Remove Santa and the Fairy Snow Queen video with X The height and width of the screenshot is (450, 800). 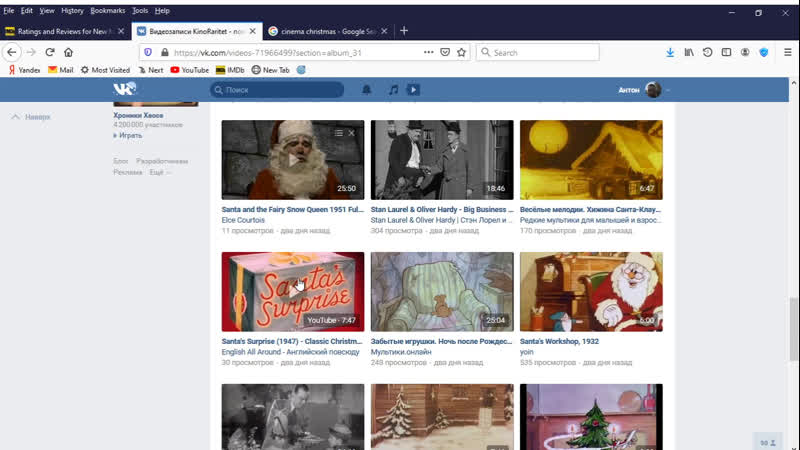(x=352, y=133)
